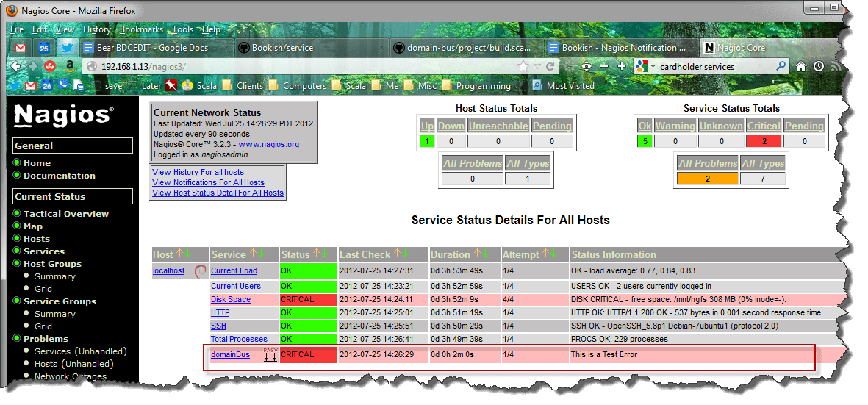Screen dimensions: 868x405
Task: Reload the Nagios page
Action: coord(550,66)
